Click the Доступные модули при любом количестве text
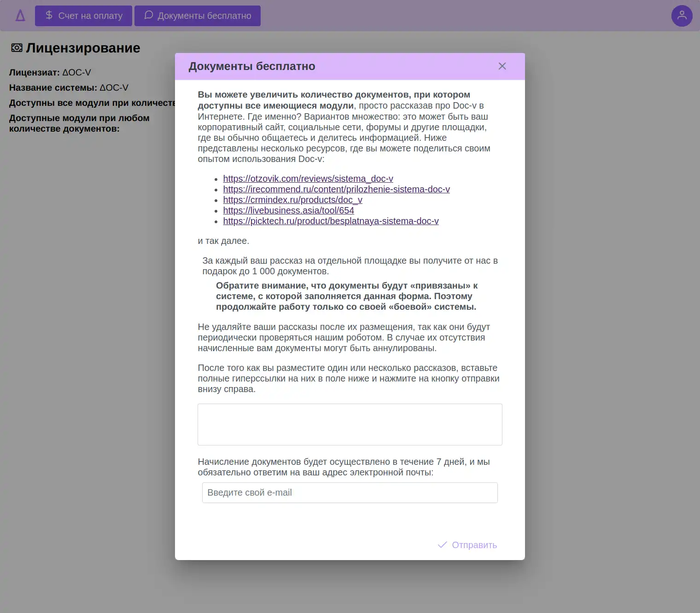The width and height of the screenshot is (700, 613). point(79,123)
